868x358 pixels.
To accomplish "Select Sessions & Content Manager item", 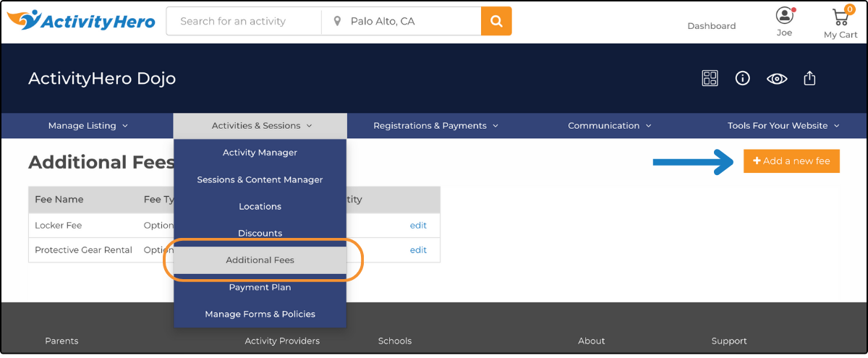I will (x=260, y=179).
